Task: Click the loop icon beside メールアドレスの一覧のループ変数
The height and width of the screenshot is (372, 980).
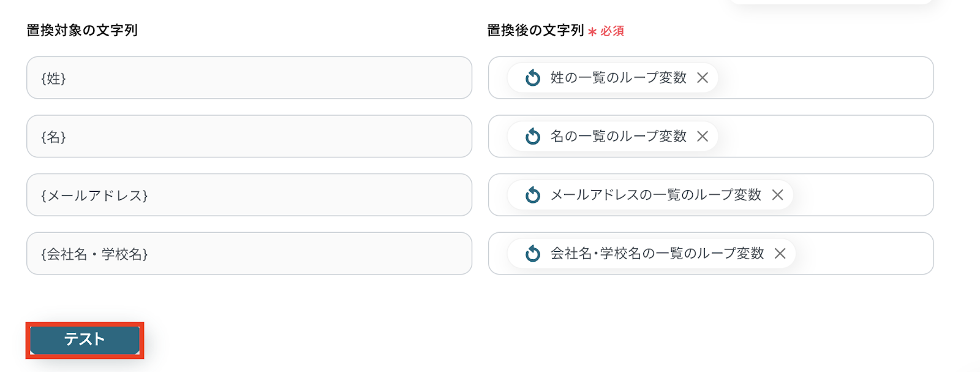Action: [533, 195]
